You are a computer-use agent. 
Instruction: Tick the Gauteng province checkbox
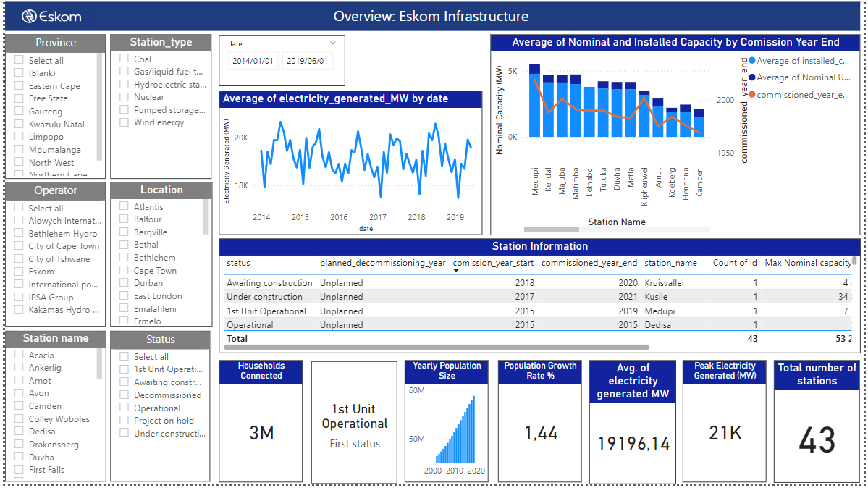point(20,112)
